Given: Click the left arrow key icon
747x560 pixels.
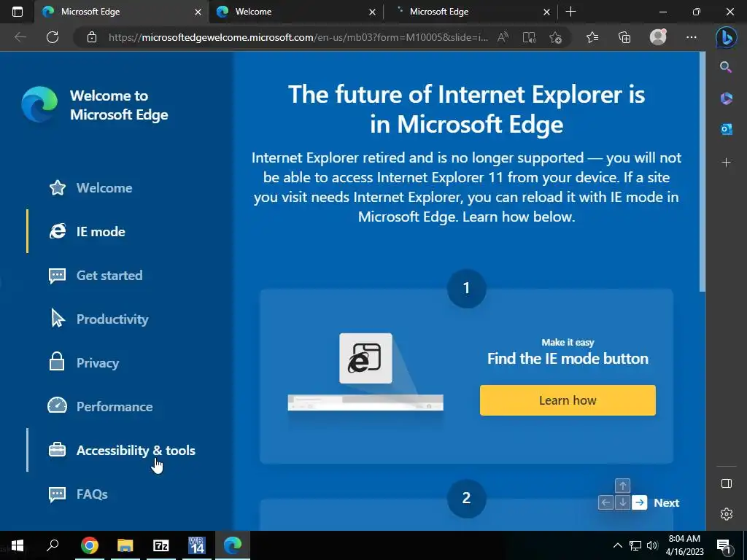Looking at the screenshot, I should [x=605, y=502].
